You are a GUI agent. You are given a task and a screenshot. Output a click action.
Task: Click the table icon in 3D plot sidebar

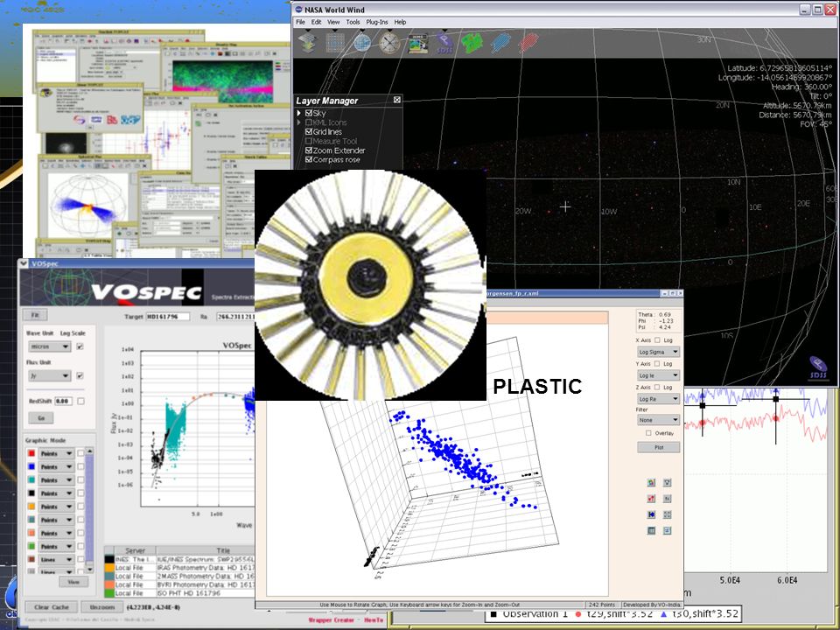point(651,531)
